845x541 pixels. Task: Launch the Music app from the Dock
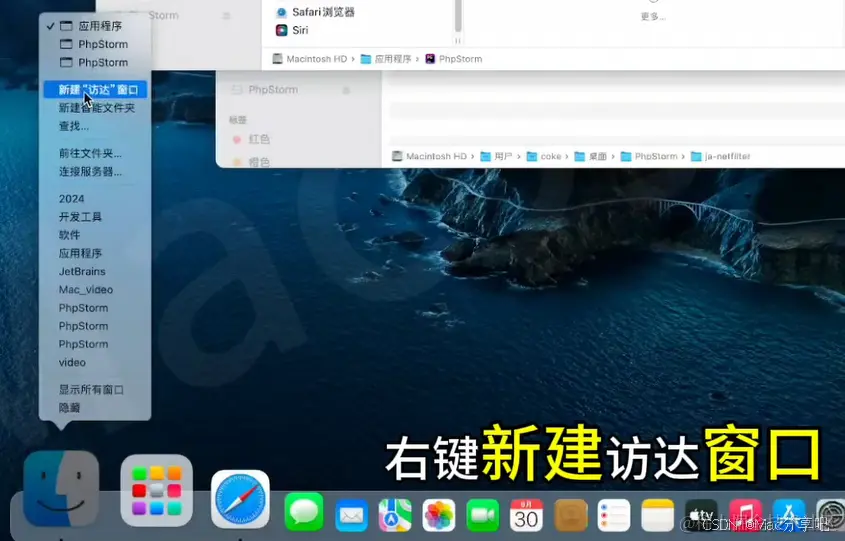pyautogui.click(x=745, y=515)
